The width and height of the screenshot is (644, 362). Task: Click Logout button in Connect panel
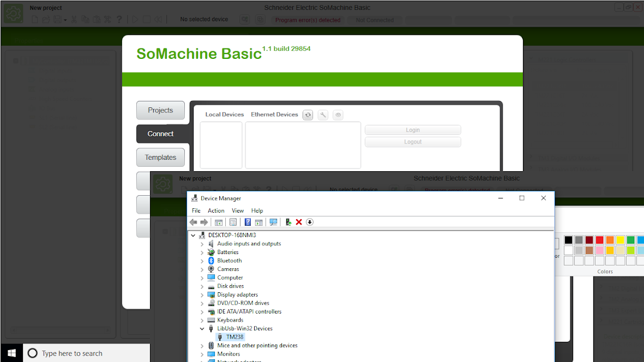(413, 142)
